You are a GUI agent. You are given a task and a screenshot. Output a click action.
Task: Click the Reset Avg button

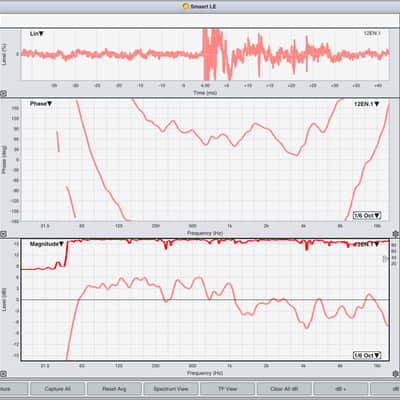(x=114, y=389)
